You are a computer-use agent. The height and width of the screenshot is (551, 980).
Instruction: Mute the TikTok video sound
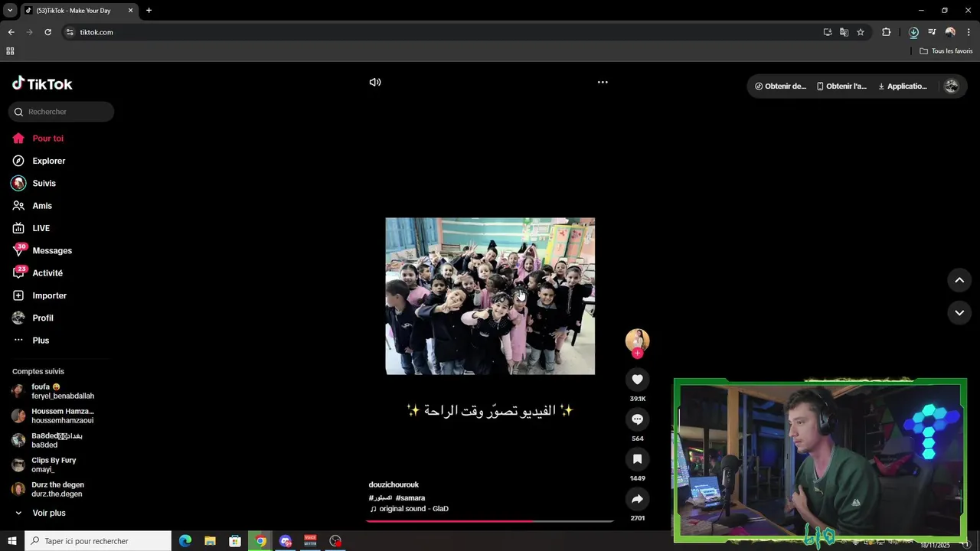coord(375,82)
